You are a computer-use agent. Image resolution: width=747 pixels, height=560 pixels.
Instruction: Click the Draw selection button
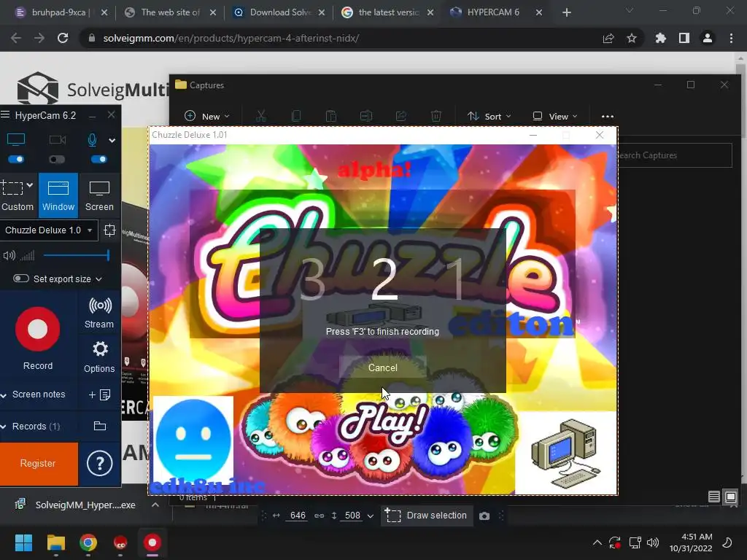click(x=426, y=516)
